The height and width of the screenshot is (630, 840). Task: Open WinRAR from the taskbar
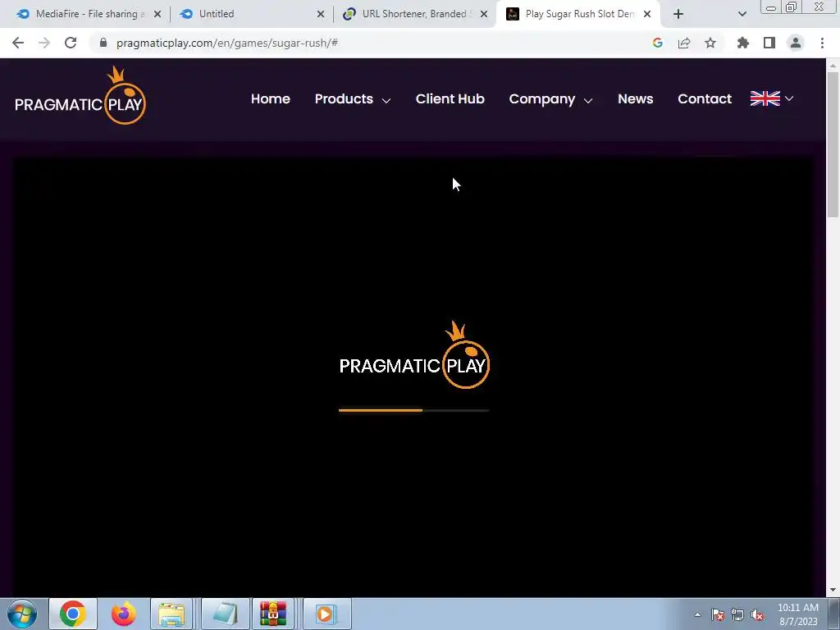[x=273, y=614]
